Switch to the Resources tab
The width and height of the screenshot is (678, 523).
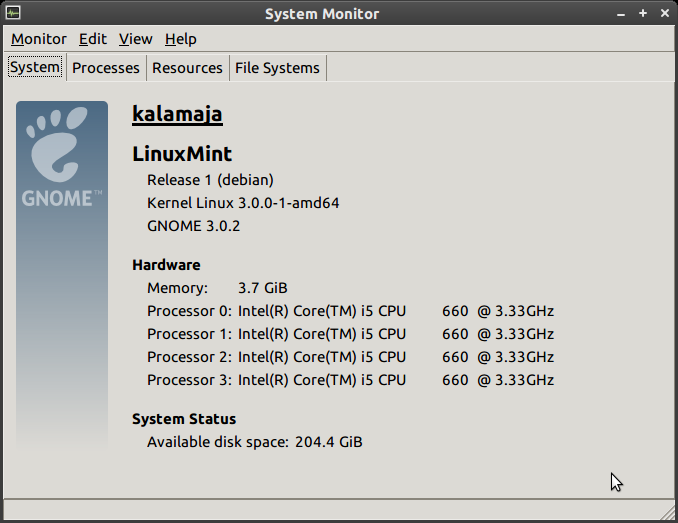(x=187, y=68)
